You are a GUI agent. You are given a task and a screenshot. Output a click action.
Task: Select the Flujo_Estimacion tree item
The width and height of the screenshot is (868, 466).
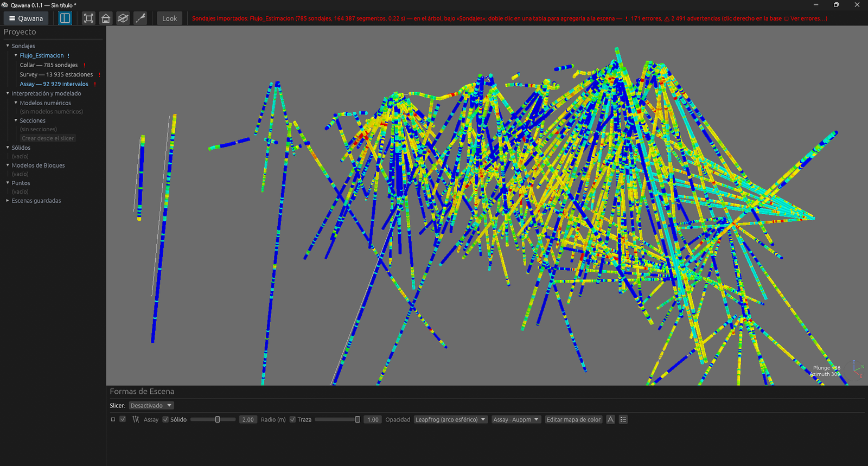pos(42,55)
